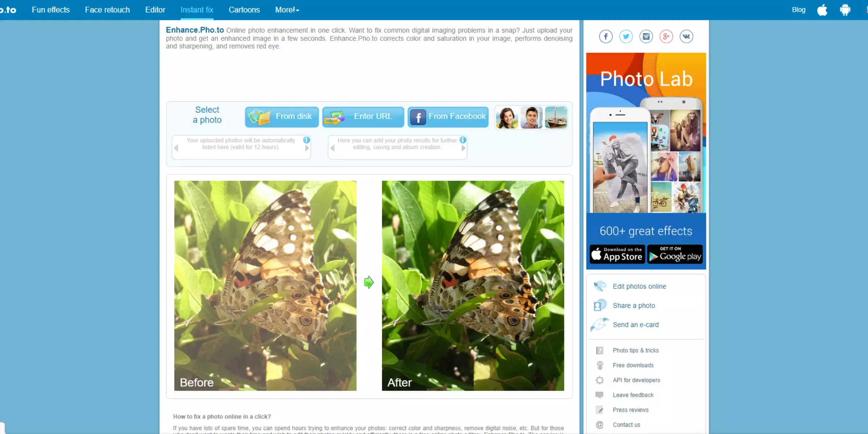Click the Share a photo link
Viewport: 868px width, 434px height.
[634, 305]
